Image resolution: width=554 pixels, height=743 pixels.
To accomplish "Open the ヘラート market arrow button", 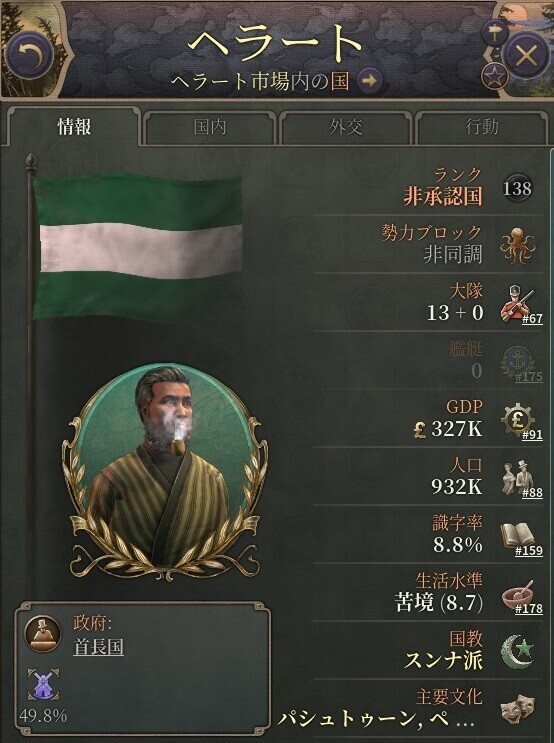I will [369, 80].
